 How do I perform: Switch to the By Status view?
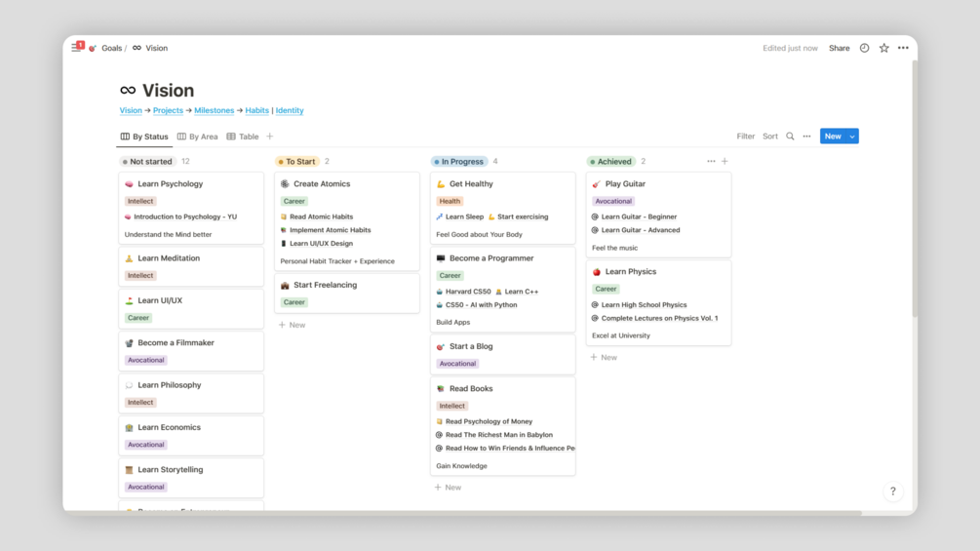pyautogui.click(x=144, y=137)
